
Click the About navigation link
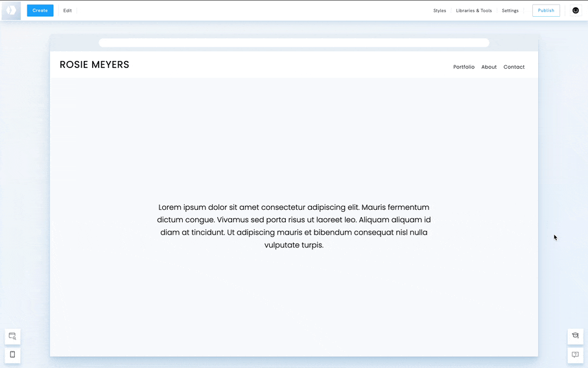click(489, 67)
